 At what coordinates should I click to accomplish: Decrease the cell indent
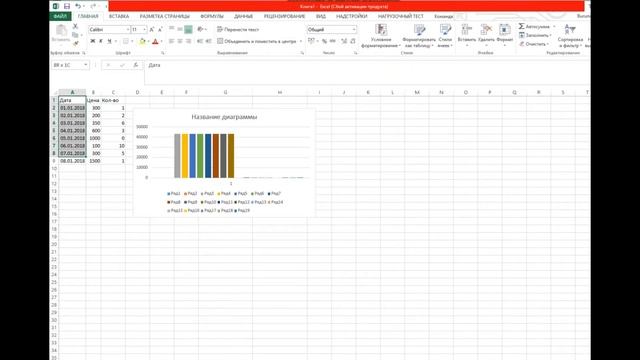pyautogui.click(x=200, y=41)
